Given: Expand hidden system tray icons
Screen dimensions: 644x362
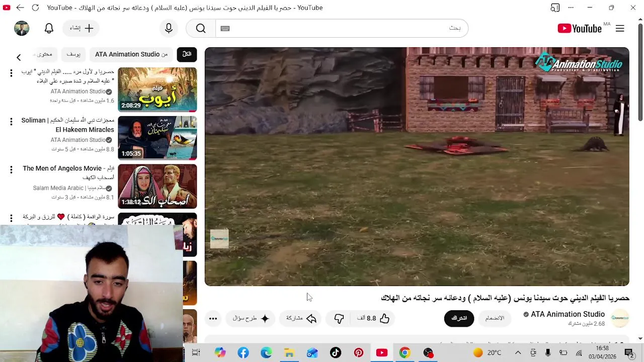Looking at the screenshot, I should (518, 353).
